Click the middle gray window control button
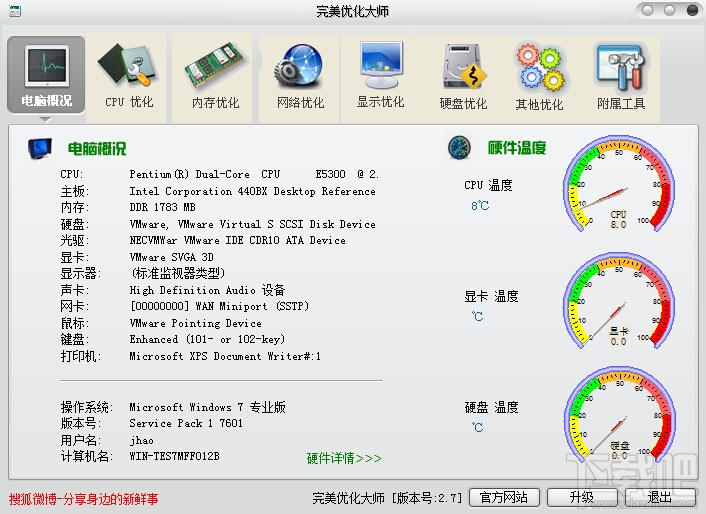Image resolution: width=706 pixels, height=514 pixels. (670, 10)
